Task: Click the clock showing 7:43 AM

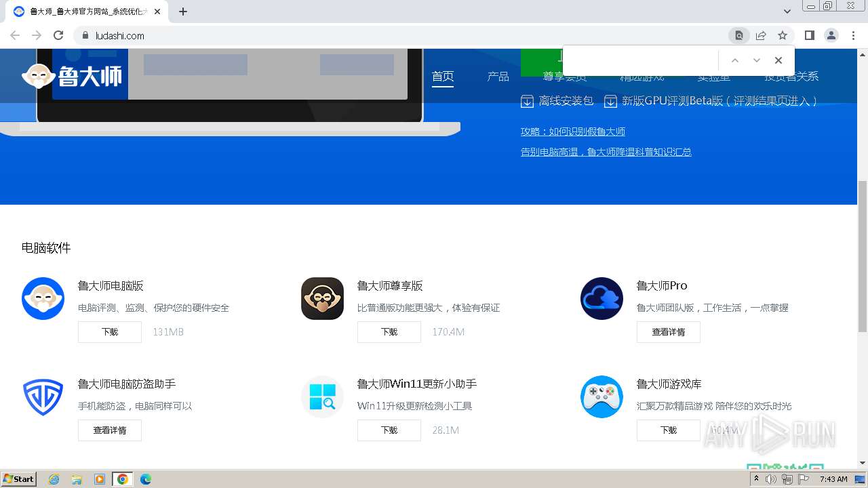Action: (x=833, y=479)
